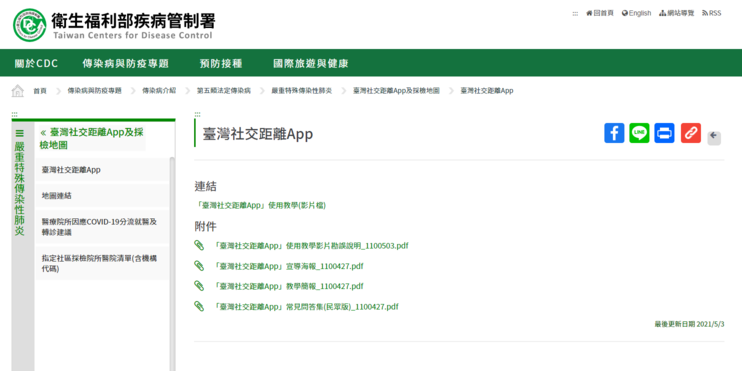Click paperclip icon beside 常見問答集 pdf

pyautogui.click(x=199, y=306)
